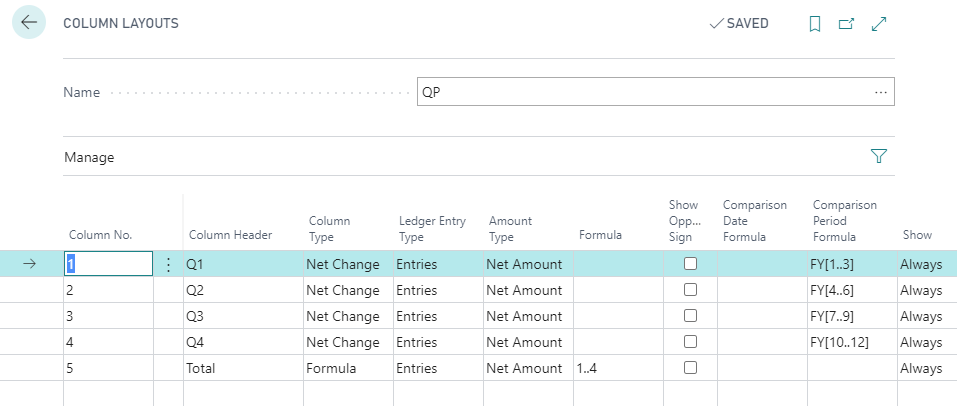The image size is (957, 406).
Task: Click the back arrow button
Action: click(28, 23)
